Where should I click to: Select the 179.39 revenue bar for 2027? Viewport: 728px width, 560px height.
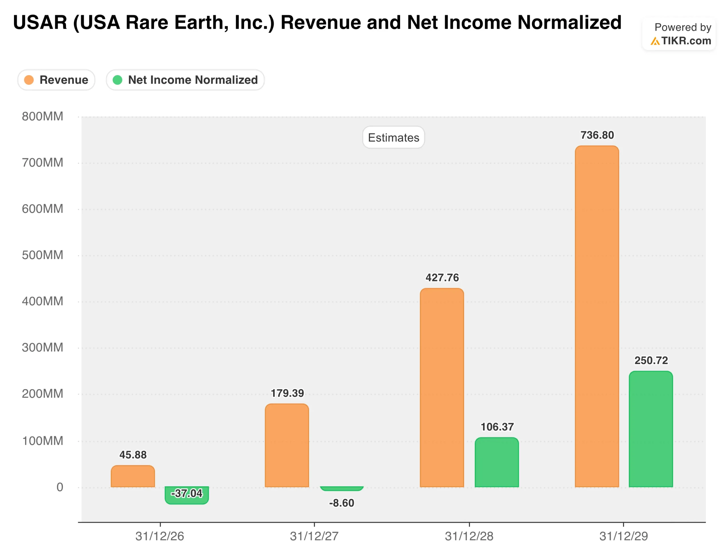[x=287, y=446]
